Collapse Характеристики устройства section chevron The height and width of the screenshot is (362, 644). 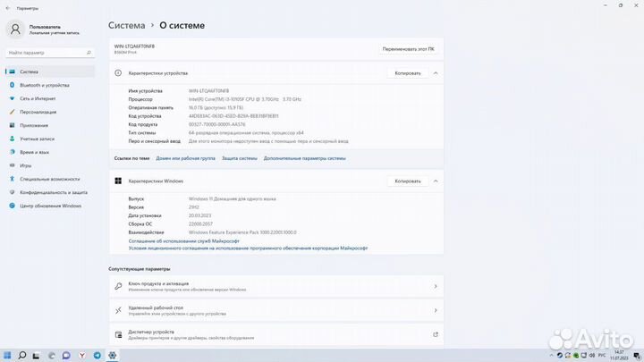(x=436, y=73)
